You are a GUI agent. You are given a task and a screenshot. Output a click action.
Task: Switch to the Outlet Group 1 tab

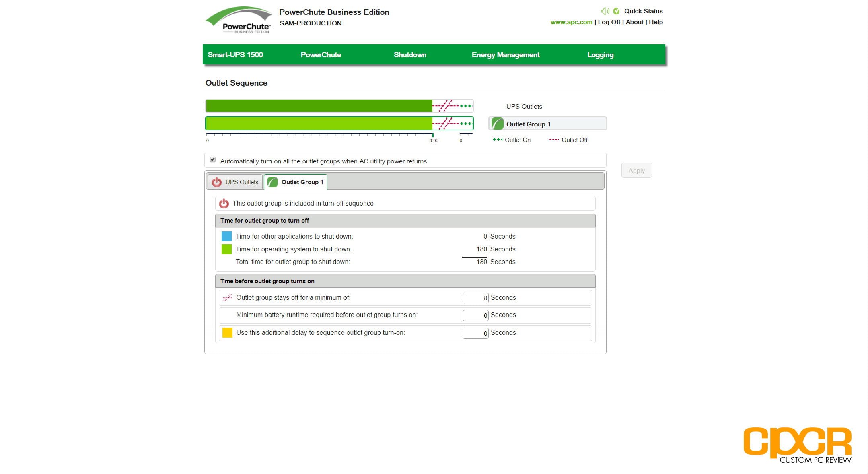click(296, 182)
